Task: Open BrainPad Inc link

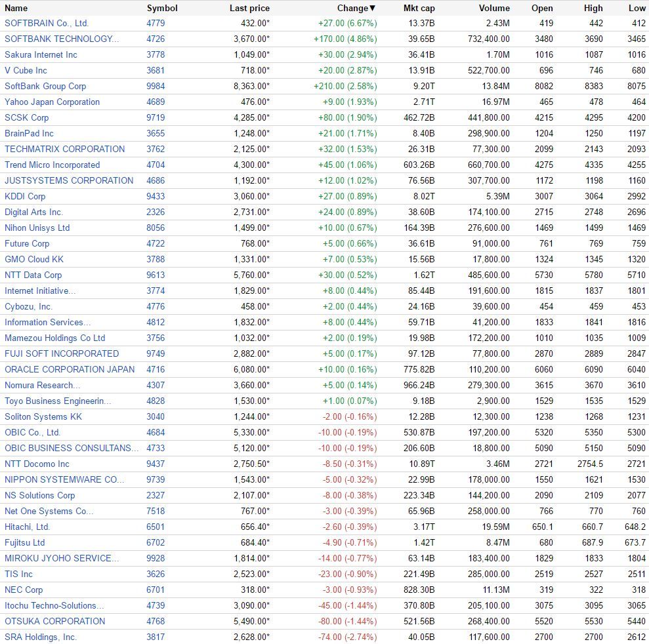Action: (29, 133)
